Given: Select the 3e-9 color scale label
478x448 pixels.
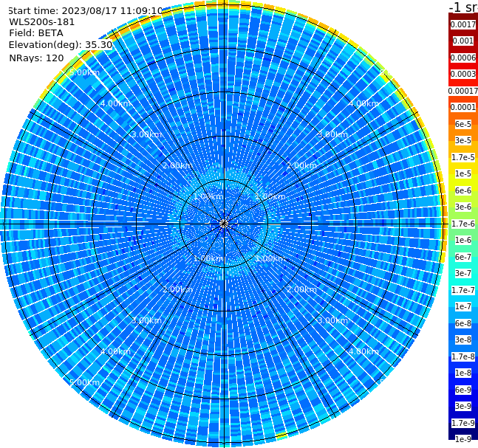Looking at the screenshot, I should 463,406.
